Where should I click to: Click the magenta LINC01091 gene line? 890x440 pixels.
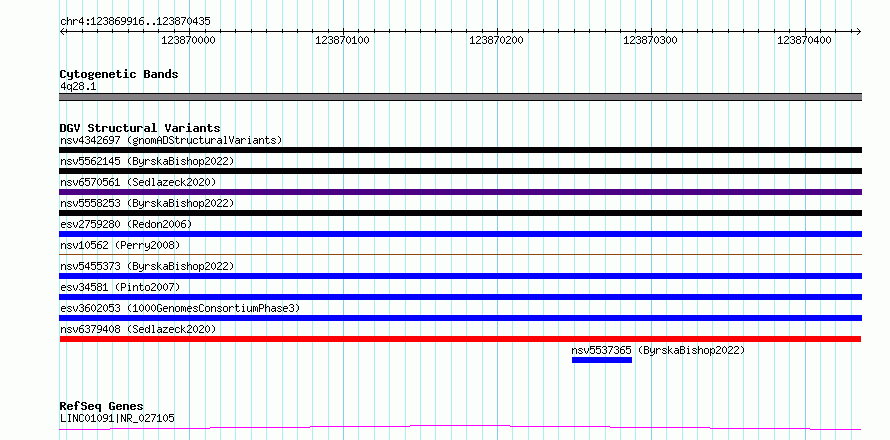click(460, 427)
